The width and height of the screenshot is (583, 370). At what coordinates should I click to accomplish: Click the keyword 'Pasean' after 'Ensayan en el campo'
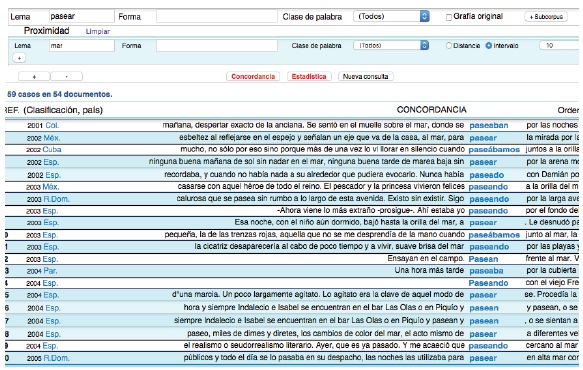click(483, 259)
